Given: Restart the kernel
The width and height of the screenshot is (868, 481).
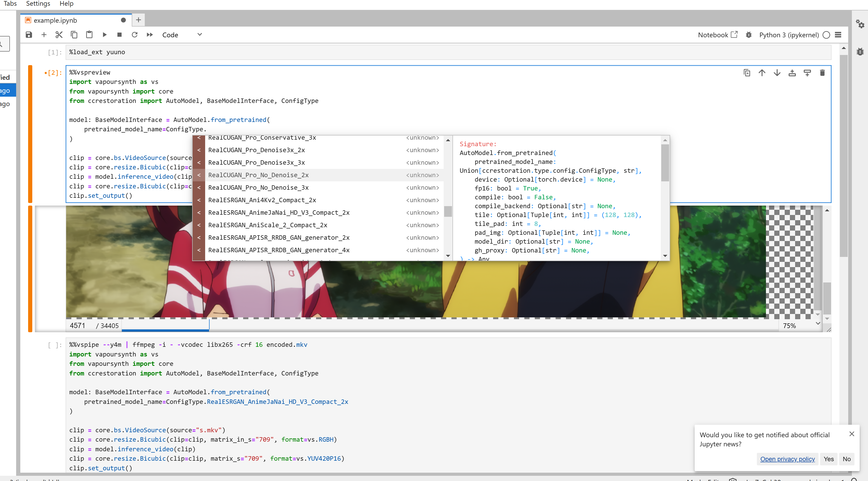Looking at the screenshot, I should pos(134,35).
